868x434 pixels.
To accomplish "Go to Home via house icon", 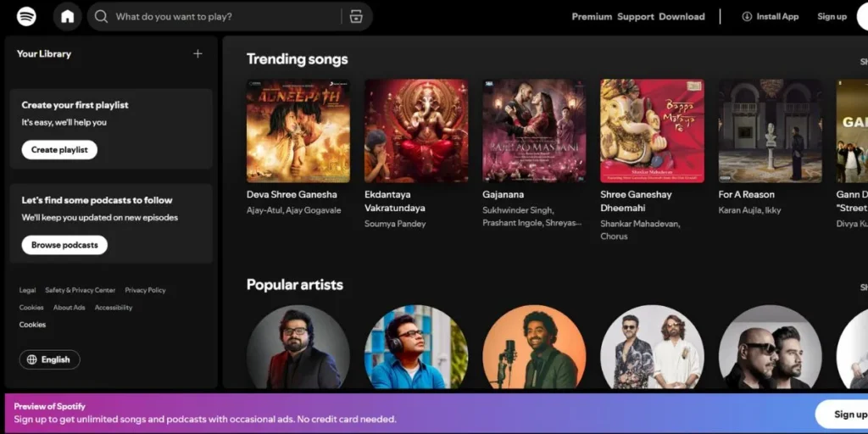I will 68,17.
